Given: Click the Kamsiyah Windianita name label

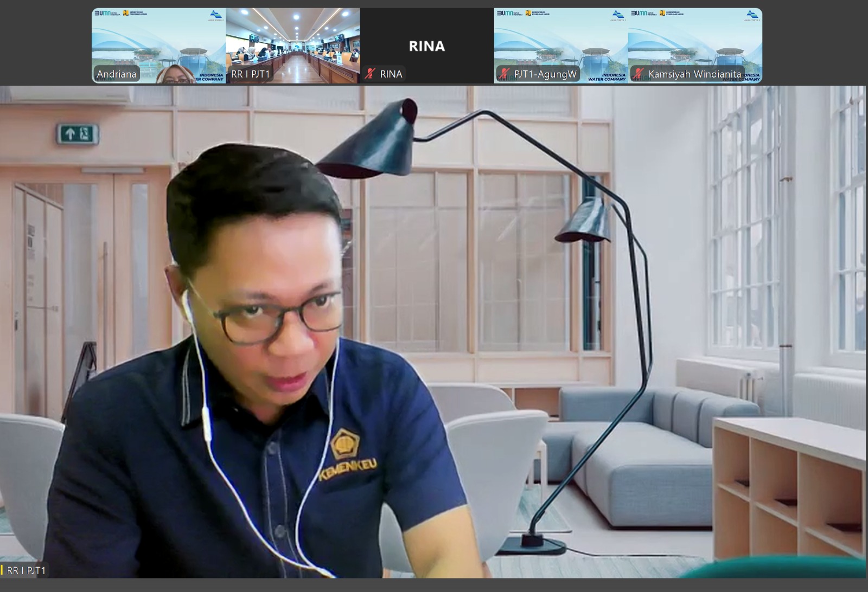Looking at the screenshot, I should click(694, 74).
